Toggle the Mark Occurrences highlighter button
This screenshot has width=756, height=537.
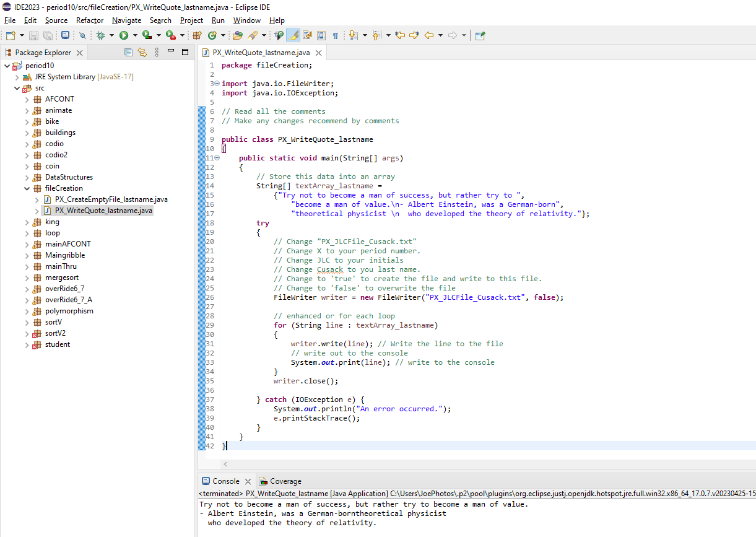tap(293, 36)
